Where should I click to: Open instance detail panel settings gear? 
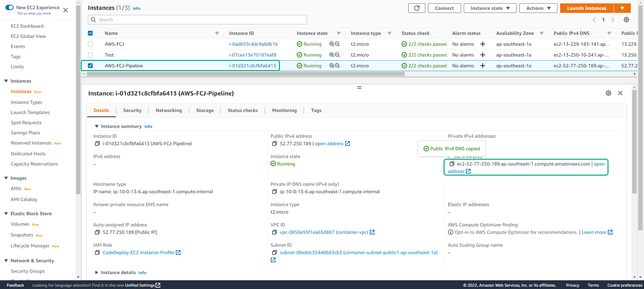[x=609, y=93]
